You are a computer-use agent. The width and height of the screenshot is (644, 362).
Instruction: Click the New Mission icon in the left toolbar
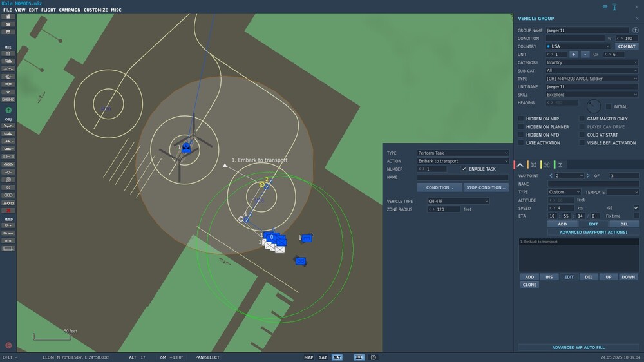coord(8,17)
